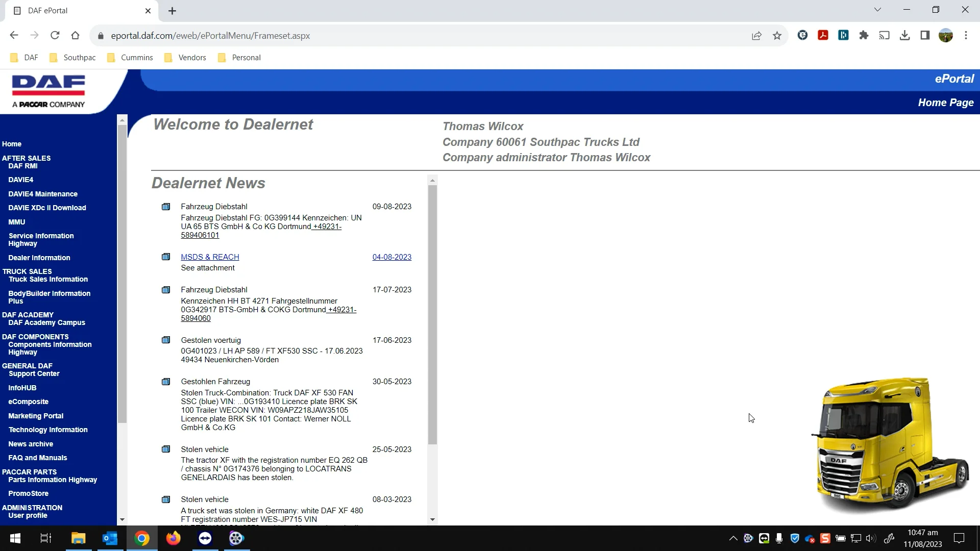Open the tab search dropdown arrow
Image resolution: width=980 pixels, height=551 pixels.
(x=877, y=10)
